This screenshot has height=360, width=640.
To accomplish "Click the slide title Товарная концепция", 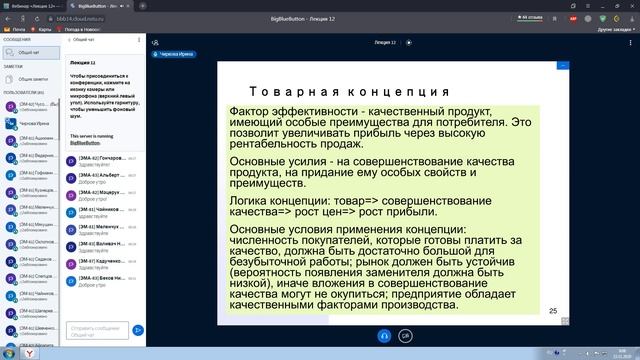I will pyautogui.click(x=349, y=91).
